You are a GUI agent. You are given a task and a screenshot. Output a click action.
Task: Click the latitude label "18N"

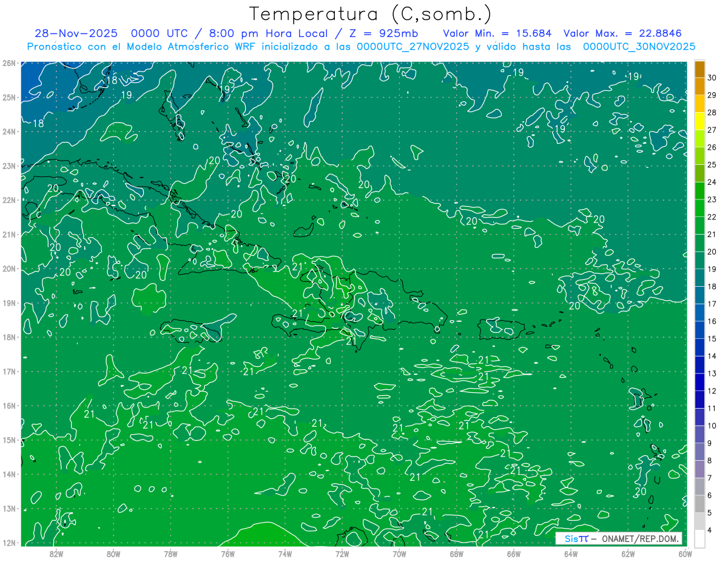pyautogui.click(x=8, y=337)
